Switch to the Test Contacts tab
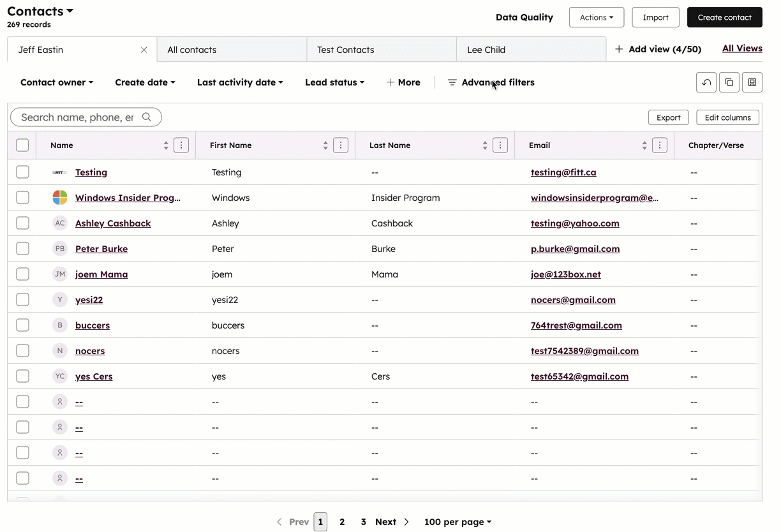 (382, 50)
